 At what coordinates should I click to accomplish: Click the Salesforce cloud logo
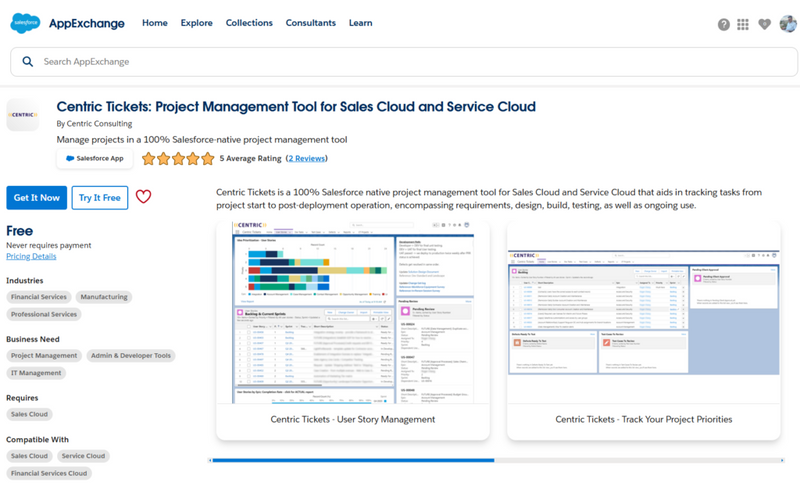click(x=25, y=23)
